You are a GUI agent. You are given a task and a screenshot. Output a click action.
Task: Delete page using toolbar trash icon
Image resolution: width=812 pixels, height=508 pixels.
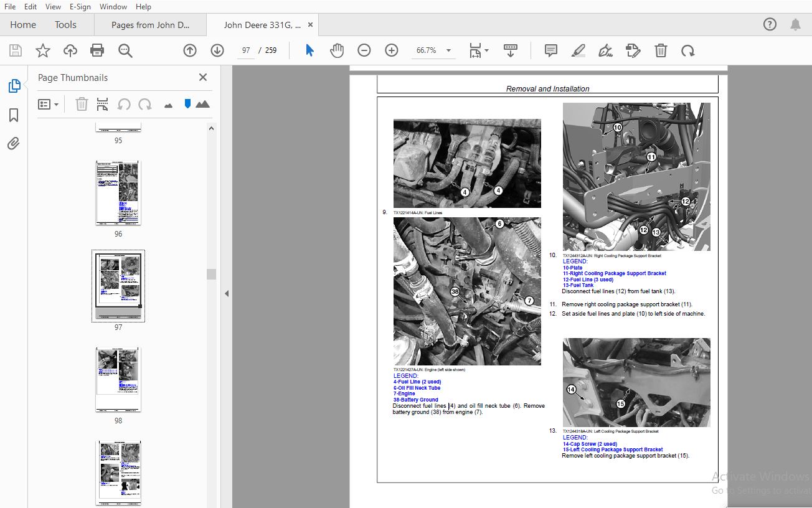[x=661, y=50]
